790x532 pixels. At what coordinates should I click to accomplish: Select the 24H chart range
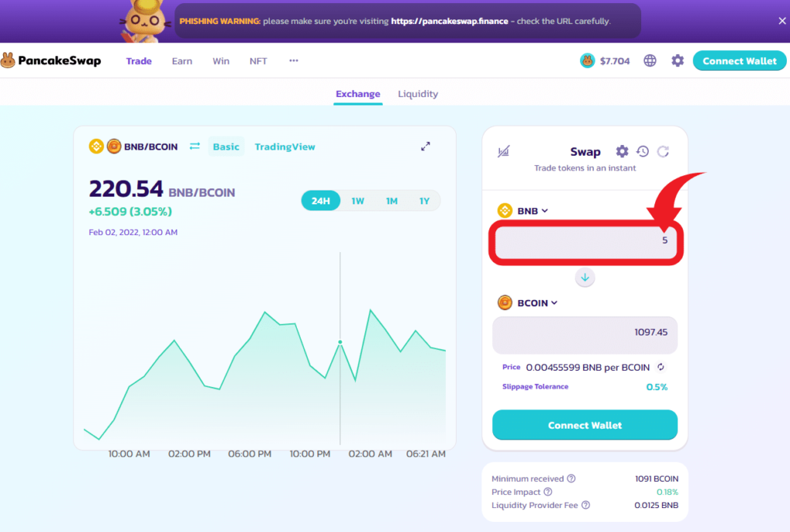320,200
